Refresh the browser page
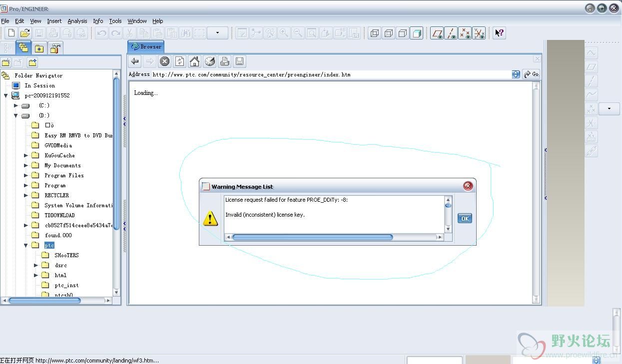 click(179, 61)
